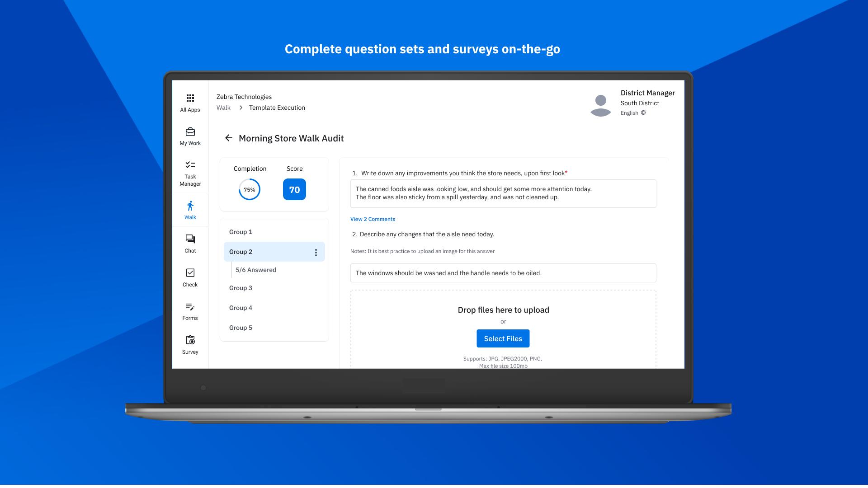Click the Supports JPG, JPEG2000, PNG text

coord(503,359)
